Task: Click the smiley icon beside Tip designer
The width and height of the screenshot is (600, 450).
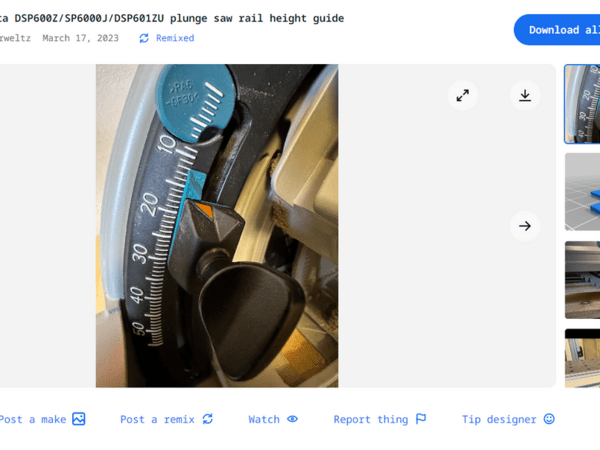Action: 549,419
